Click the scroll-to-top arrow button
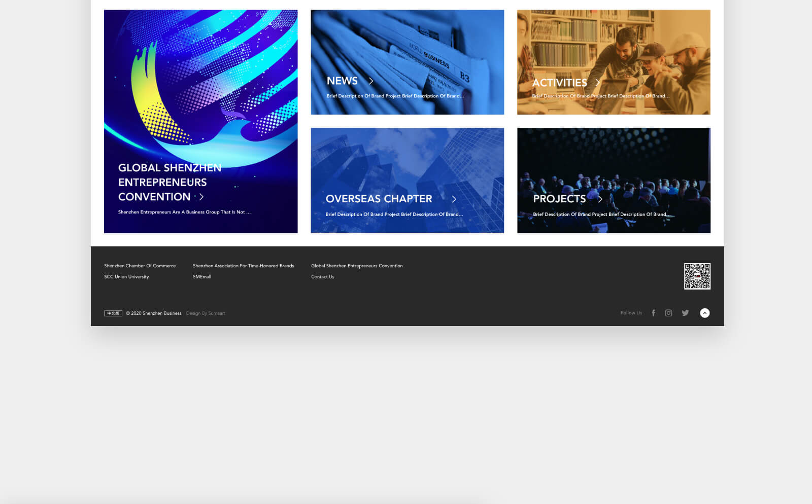812x504 pixels. (x=704, y=313)
